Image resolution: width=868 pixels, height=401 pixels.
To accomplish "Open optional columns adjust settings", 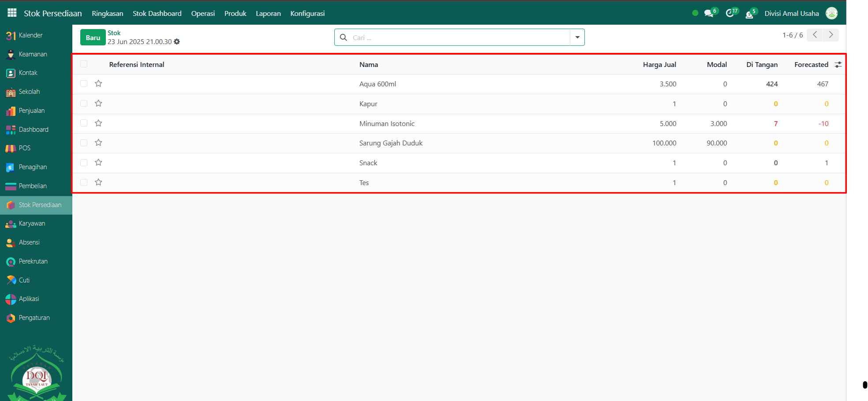I will coord(838,65).
